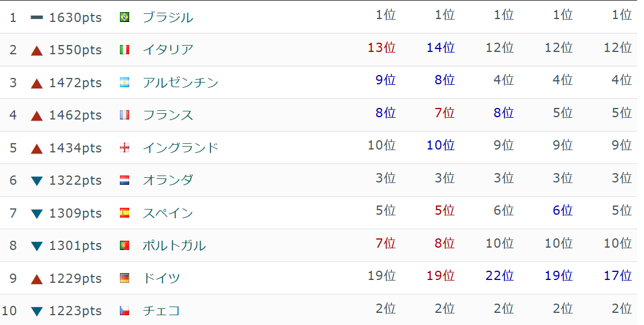Click the Netherlands flag icon

click(x=124, y=180)
